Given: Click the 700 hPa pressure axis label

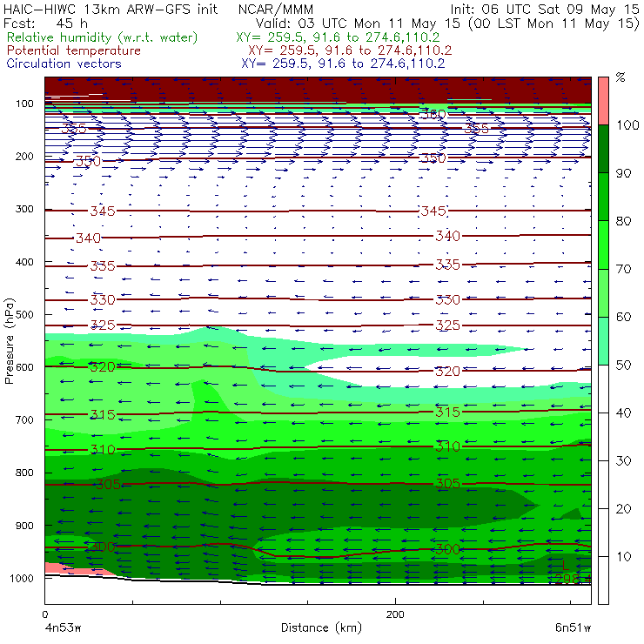Looking at the screenshot, I should tap(24, 420).
